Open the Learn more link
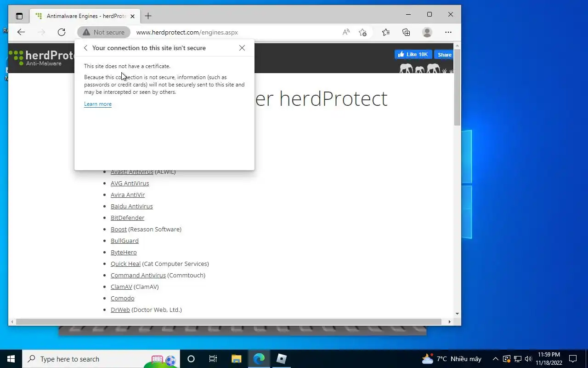Image resolution: width=588 pixels, height=368 pixels. point(98,104)
